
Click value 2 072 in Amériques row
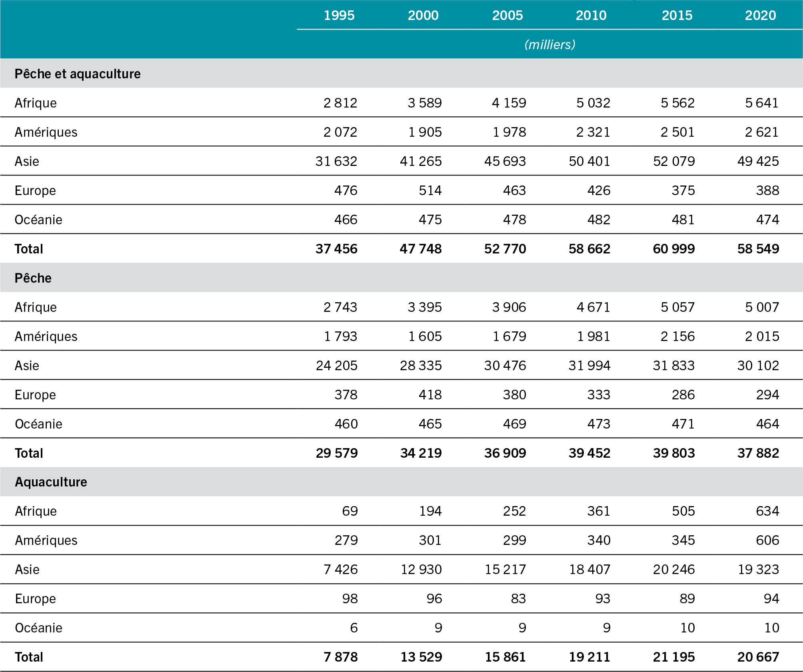coord(340,132)
